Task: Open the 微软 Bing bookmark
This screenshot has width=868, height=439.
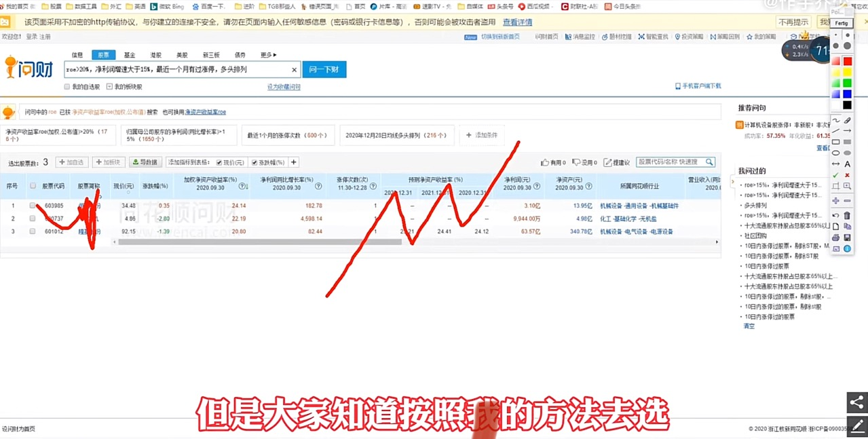Action: point(168,6)
